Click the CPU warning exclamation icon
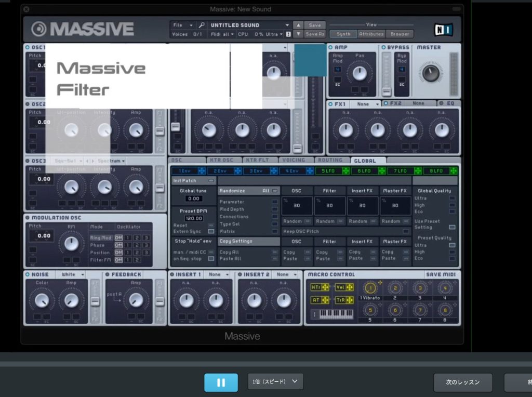This screenshot has height=397, width=532. point(288,34)
